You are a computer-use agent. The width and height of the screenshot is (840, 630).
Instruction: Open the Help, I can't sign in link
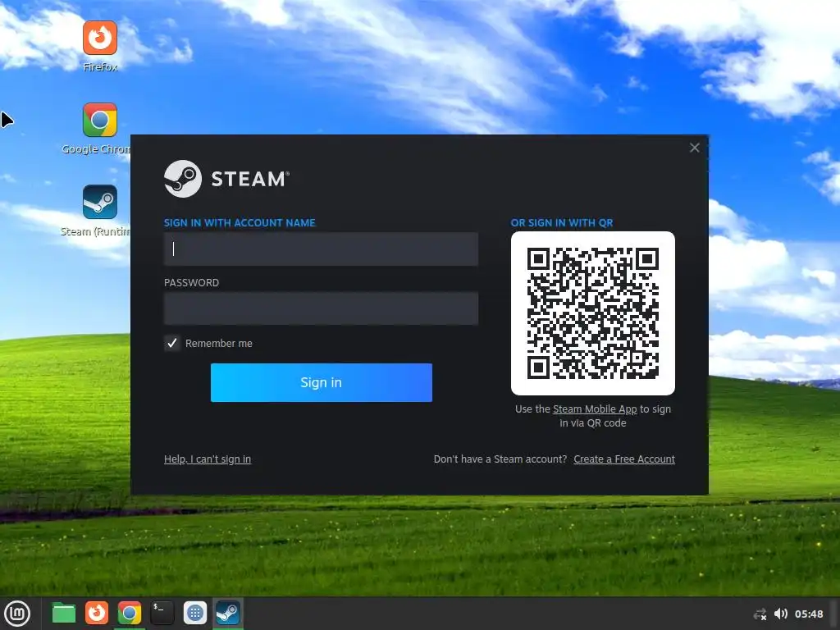(208, 459)
